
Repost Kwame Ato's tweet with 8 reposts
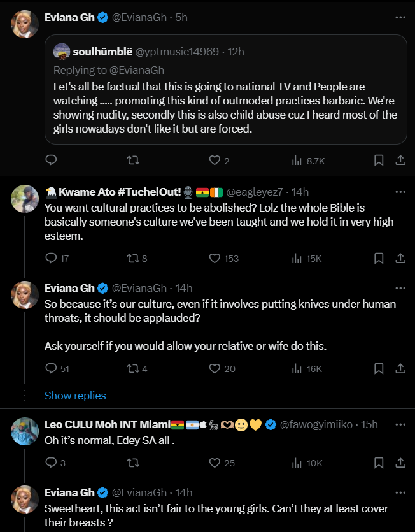134,258
